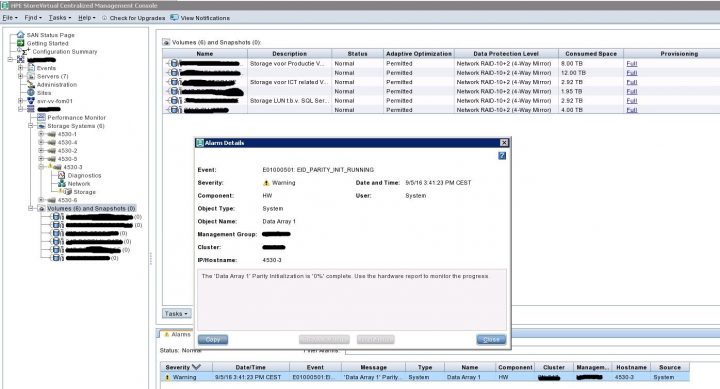
Task: Select volume row 'Storage LUN t.b.v. SQL Ser...'
Action: 441,101
